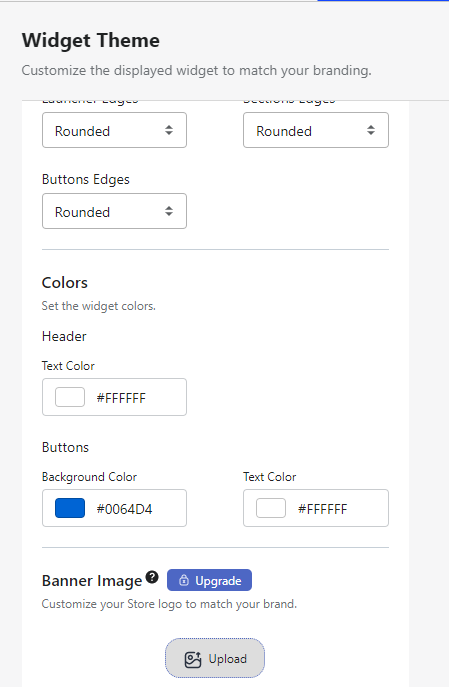This screenshot has width=449, height=687.
Task: Open the Header Text Color white swatch
Action: coord(70,397)
